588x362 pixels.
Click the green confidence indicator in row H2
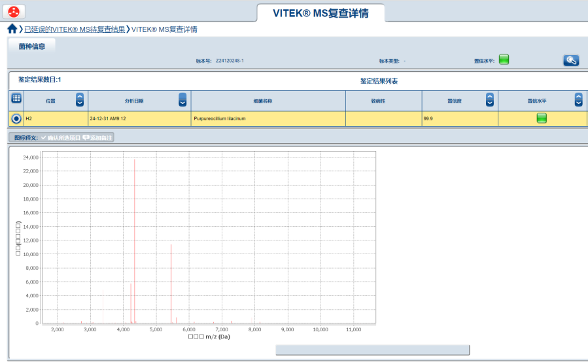pos(542,118)
